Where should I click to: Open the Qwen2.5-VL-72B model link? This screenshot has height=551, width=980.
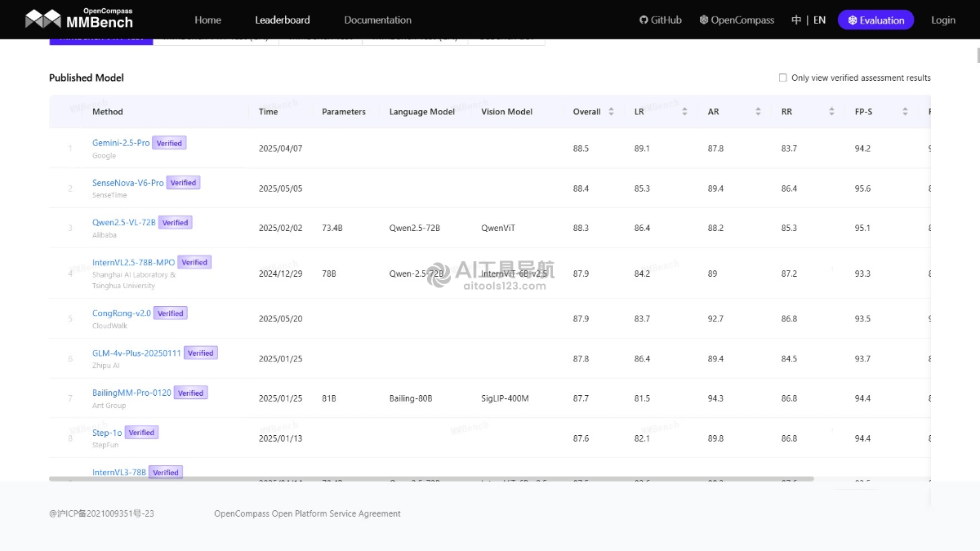[124, 222]
